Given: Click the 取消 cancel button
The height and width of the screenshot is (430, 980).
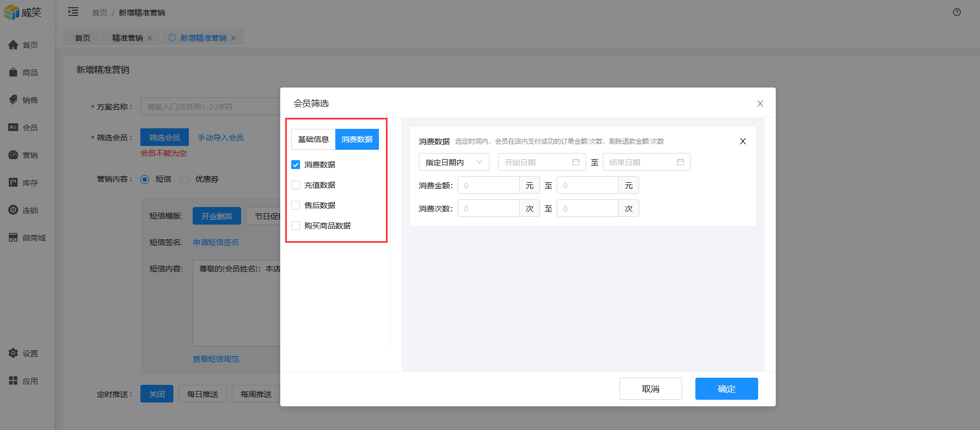Looking at the screenshot, I should [650, 389].
